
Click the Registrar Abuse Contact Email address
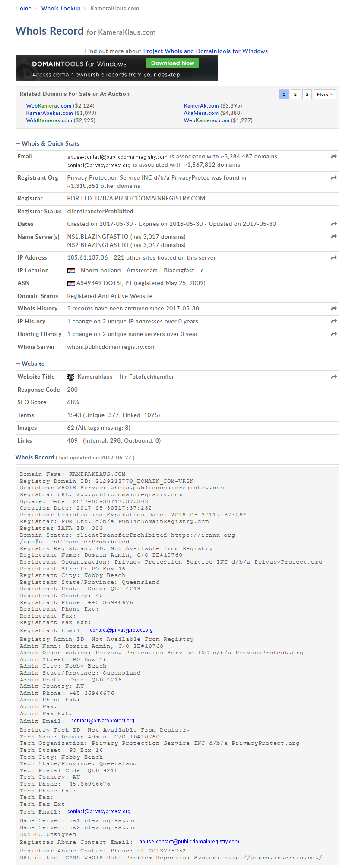click(189, 842)
